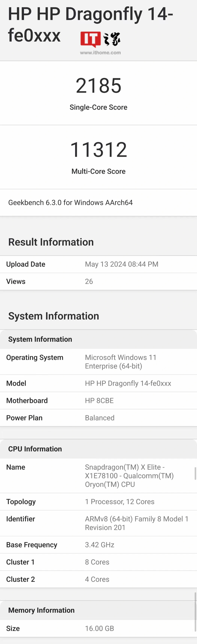197x644 pixels.
Task: Click the Geekbench 6.3.0 for Windows AArch64 text
Action: pos(70,202)
